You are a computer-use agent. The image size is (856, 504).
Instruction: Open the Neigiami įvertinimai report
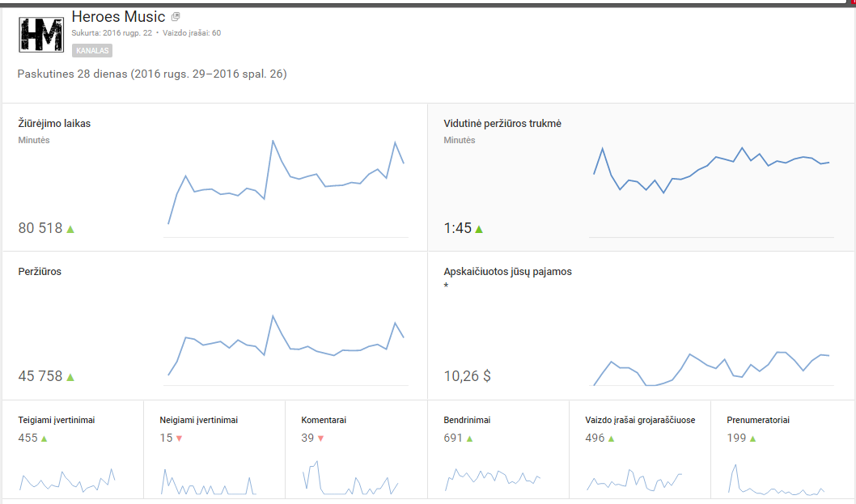[x=199, y=420]
